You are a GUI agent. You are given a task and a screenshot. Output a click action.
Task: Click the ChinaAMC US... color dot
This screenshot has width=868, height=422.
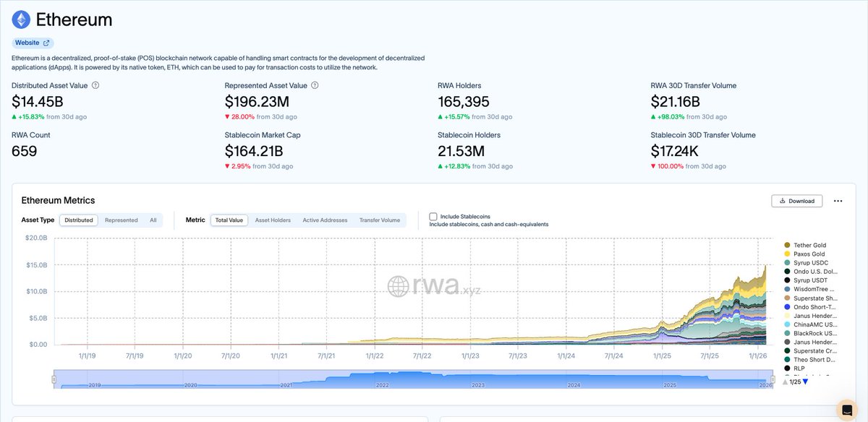click(787, 324)
